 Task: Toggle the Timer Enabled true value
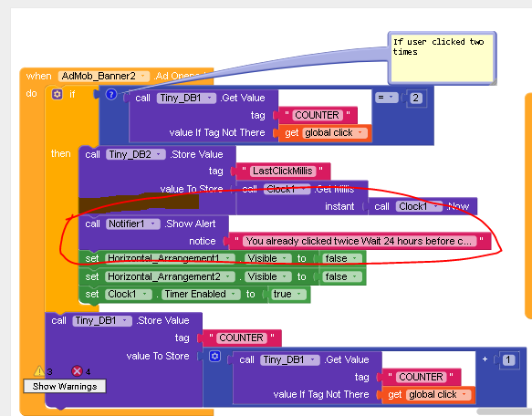pyautogui.click(x=287, y=294)
